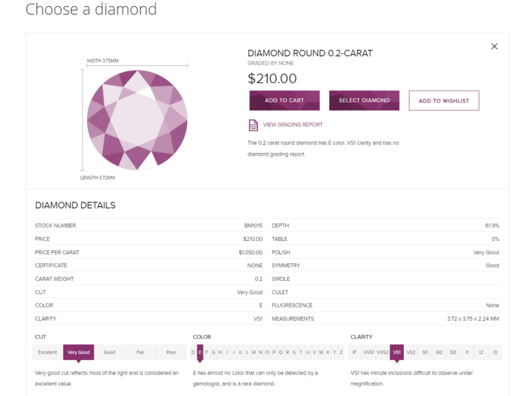Select "Good" cut grade

coord(109,352)
